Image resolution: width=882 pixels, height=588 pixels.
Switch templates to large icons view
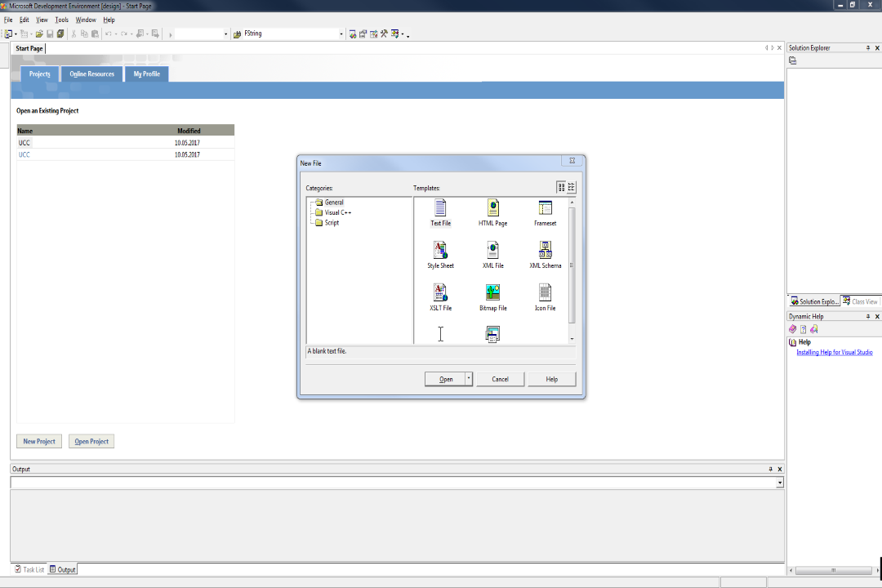[x=561, y=187]
